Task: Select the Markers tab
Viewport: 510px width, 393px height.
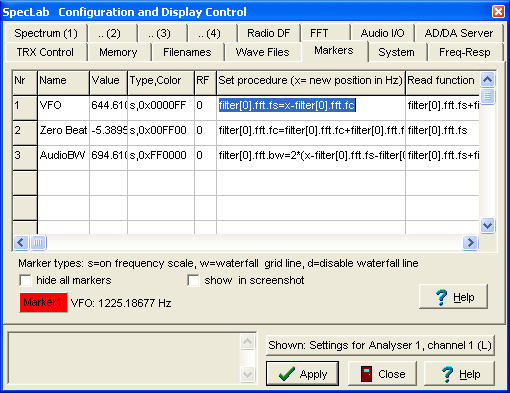Action: click(x=334, y=51)
